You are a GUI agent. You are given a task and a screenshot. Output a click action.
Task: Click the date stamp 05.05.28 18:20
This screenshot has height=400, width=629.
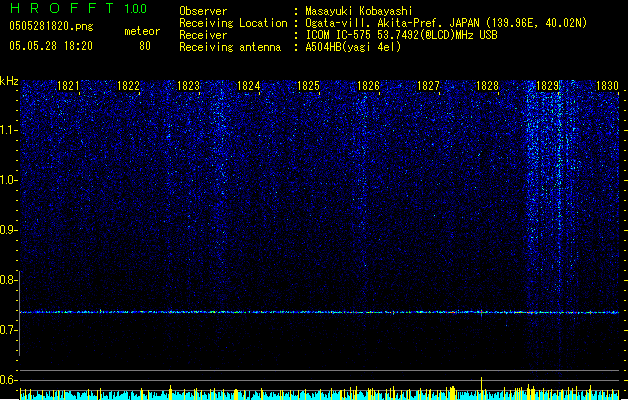pos(51,46)
